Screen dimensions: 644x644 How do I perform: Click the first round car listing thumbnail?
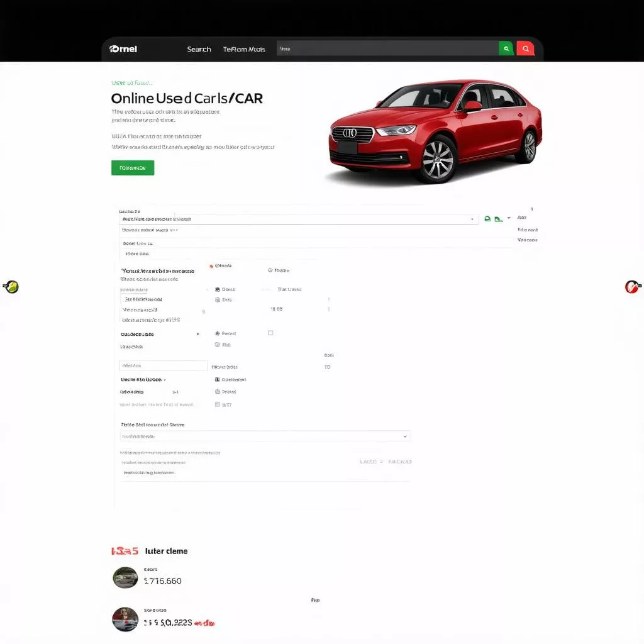pos(125,577)
